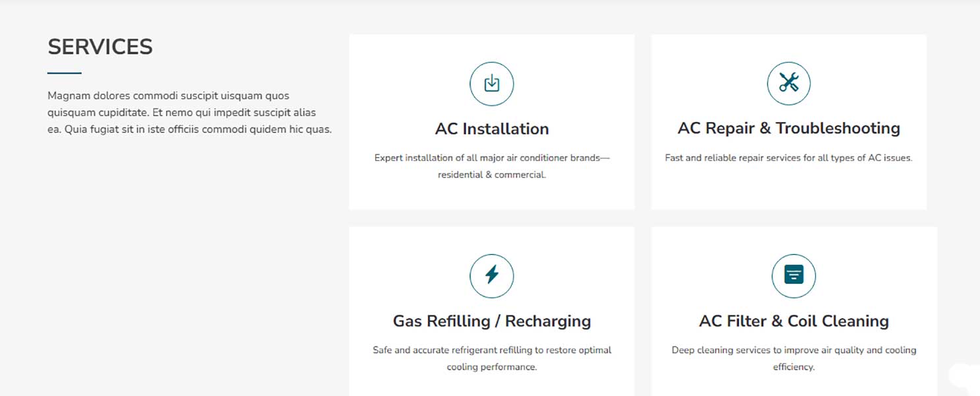
Task: Click the download icon above AC Installation
Action: click(491, 84)
